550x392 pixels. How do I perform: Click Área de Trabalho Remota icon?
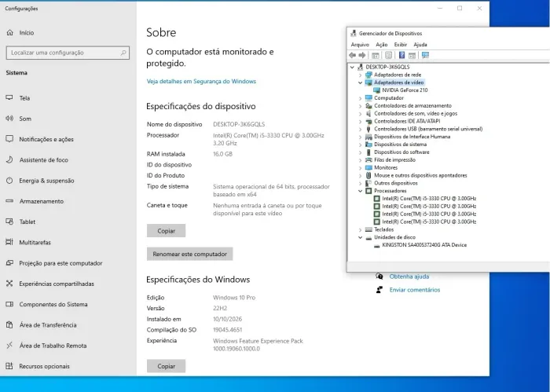click(x=9, y=346)
